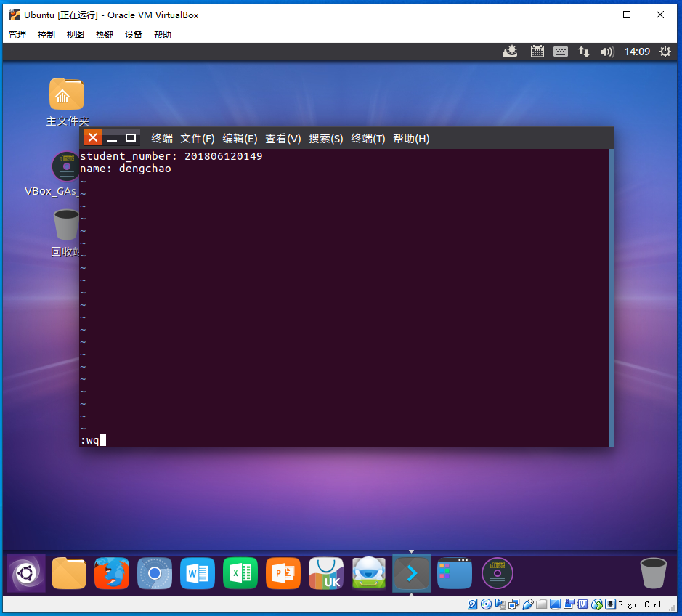
Task: Click the terminal icon in dock
Action: 412,573
